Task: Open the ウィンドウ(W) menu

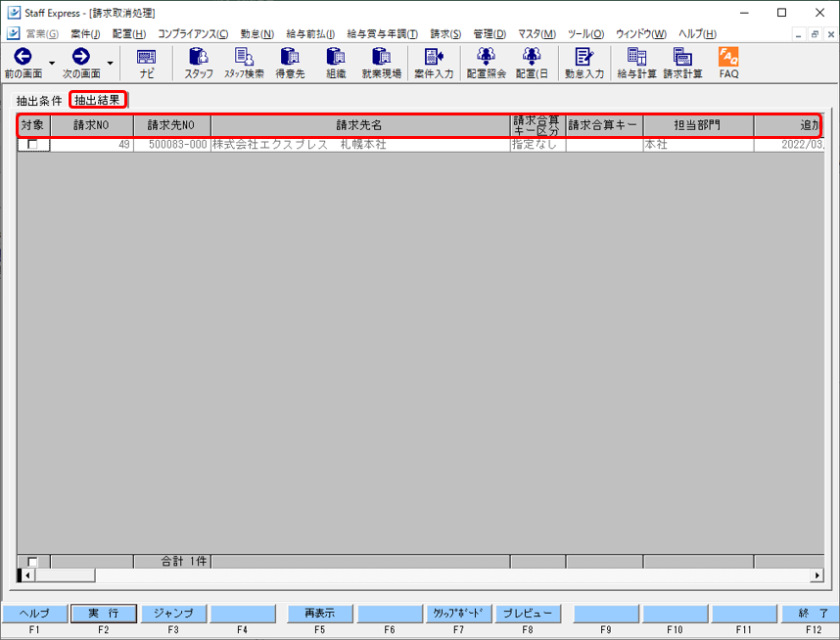Action: coord(641,33)
